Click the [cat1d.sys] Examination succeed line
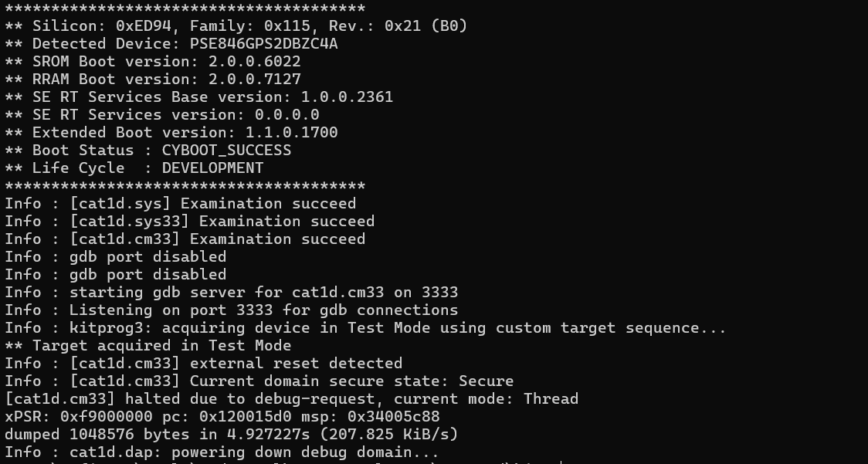Screen dimensions: 868x464 (x=180, y=204)
